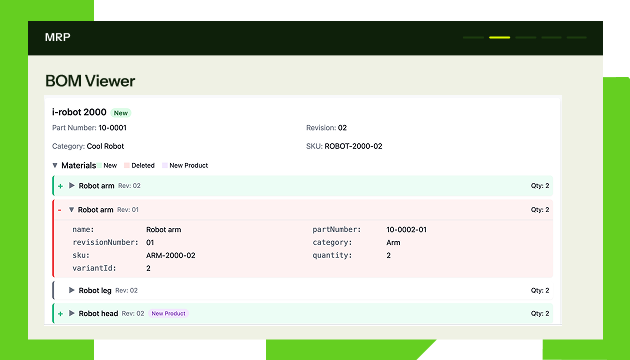Click the Robot head item name
The image size is (630, 360).
pyautogui.click(x=98, y=313)
